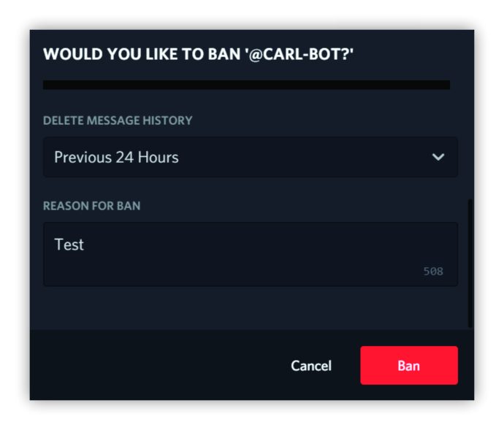
Task: Click Cancel to dismiss the ban dialog
Action: [311, 366]
